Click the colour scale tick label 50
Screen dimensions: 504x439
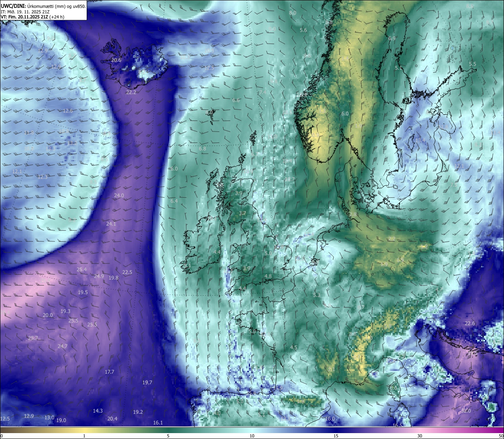tap(500, 436)
